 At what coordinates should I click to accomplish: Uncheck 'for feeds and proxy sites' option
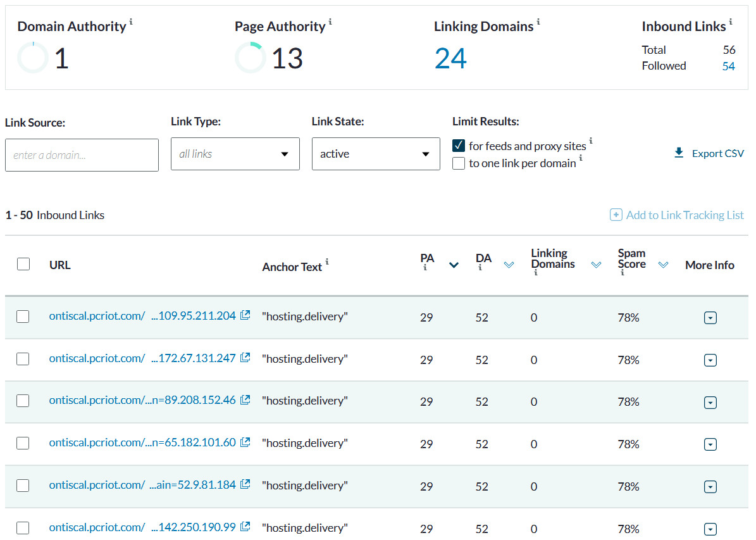point(459,145)
